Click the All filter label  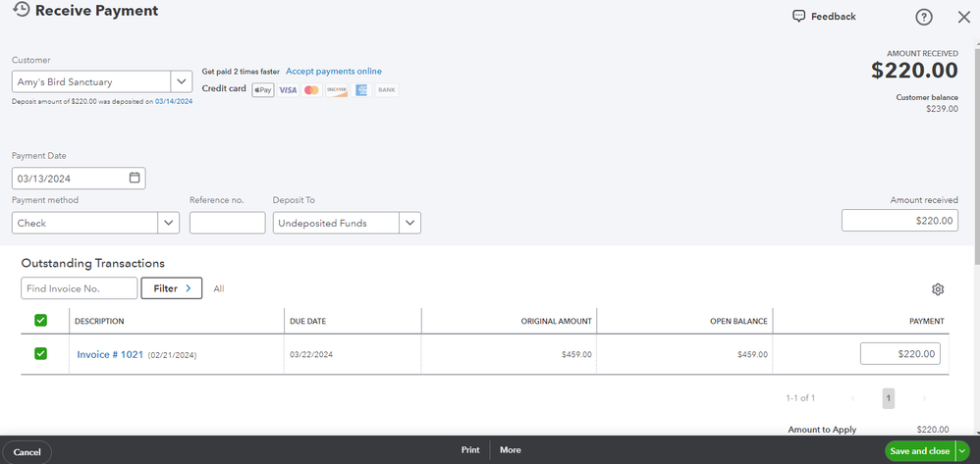(219, 289)
